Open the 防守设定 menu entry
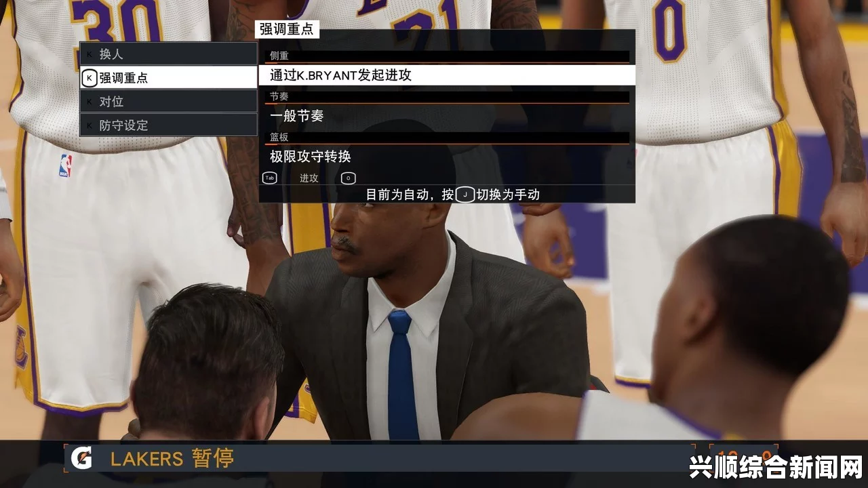 click(x=168, y=125)
